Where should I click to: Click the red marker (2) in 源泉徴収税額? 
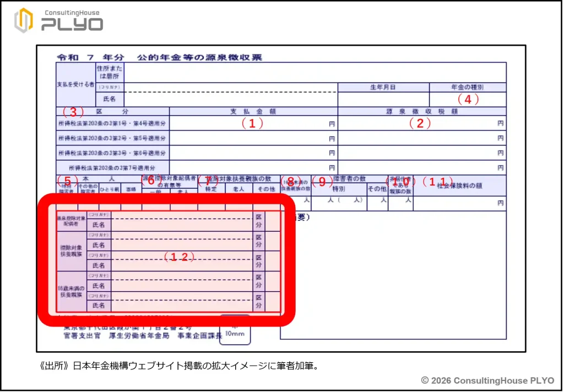click(x=420, y=124)
